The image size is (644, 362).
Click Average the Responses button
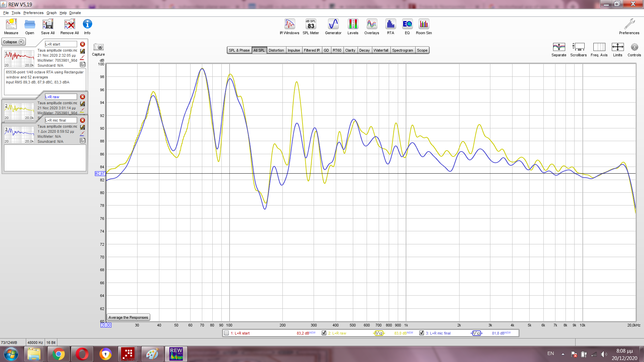(x=128, y=317)
